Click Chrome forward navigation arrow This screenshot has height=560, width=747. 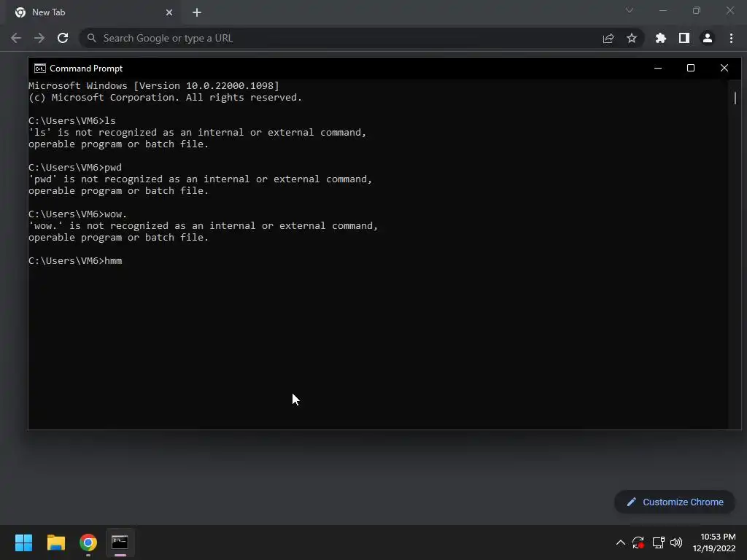click(x=39, y=38)
